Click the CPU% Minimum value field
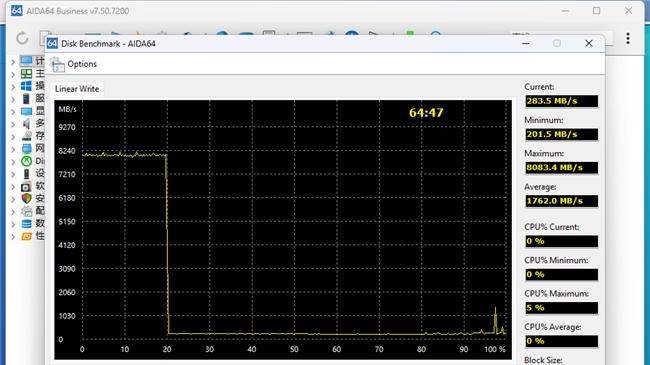 coord(561,275)
